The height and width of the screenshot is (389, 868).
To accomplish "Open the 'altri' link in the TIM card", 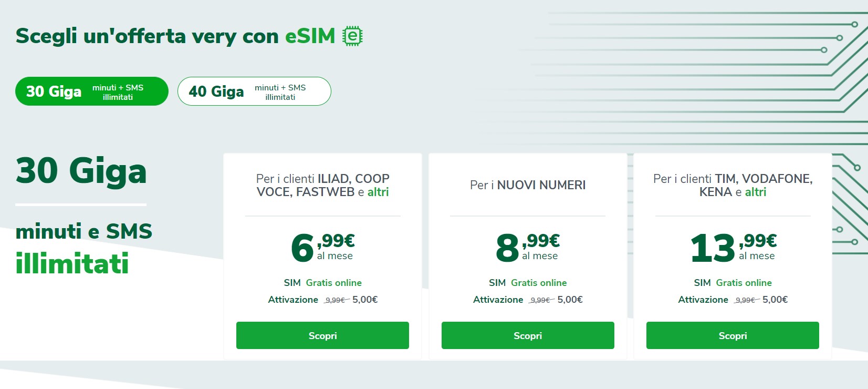I will 756,192.
